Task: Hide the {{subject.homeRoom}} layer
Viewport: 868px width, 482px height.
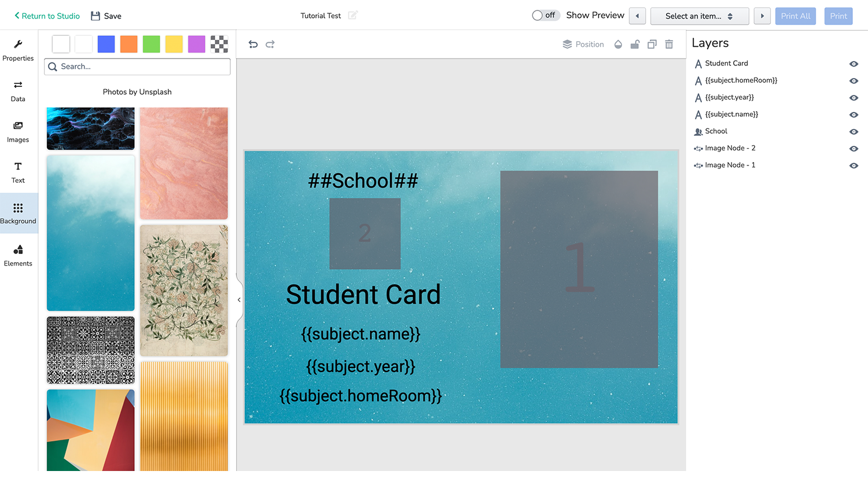Action: 854,80
